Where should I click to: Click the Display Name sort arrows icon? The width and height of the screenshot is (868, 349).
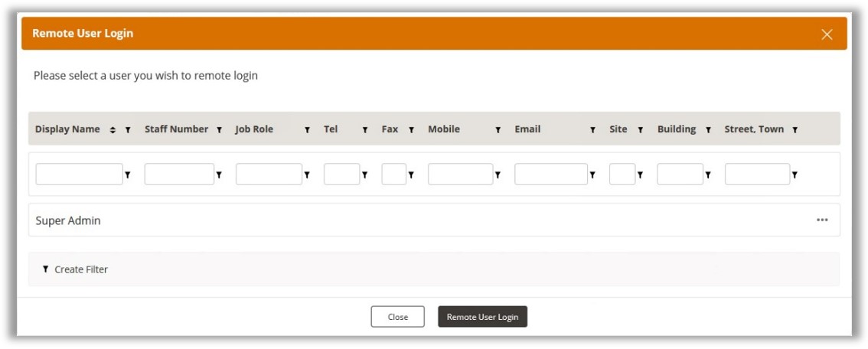(x=113, y=130)
